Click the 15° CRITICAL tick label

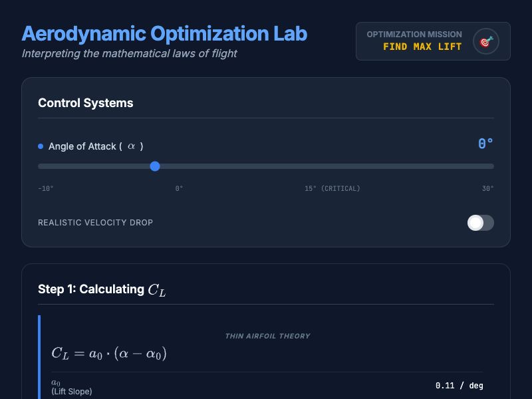coord(332,188)
